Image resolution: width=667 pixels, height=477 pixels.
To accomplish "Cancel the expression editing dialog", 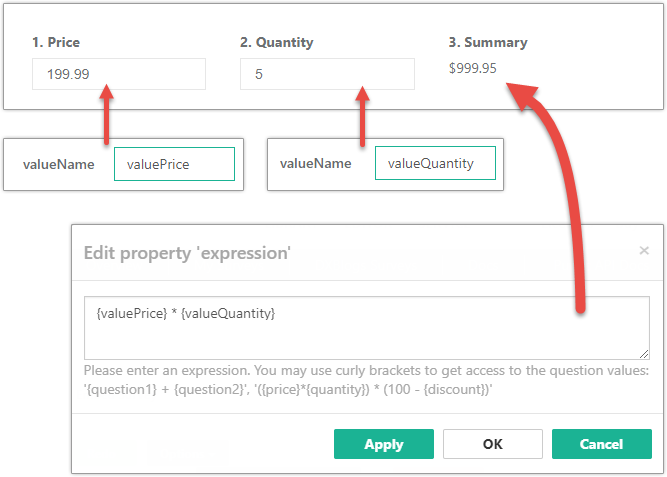I will click(601, 444).
